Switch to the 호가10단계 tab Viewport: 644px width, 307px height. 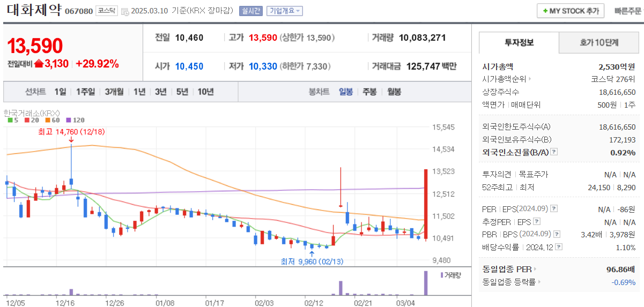599,42
